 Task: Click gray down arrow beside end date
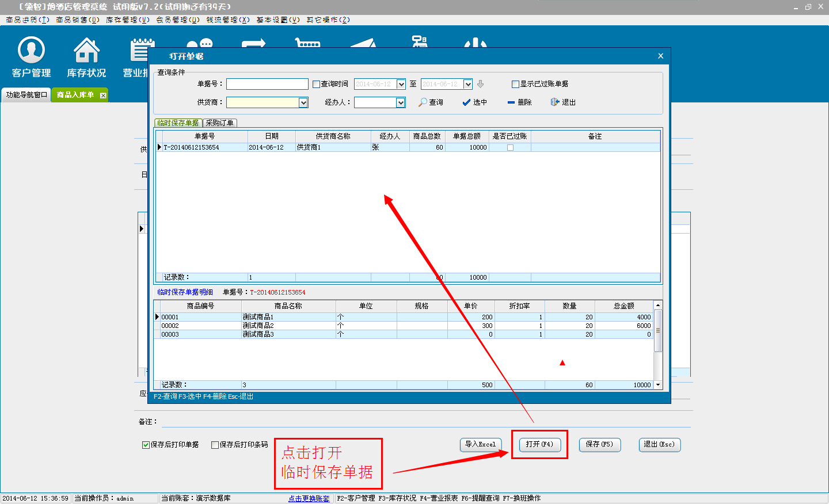481,84
